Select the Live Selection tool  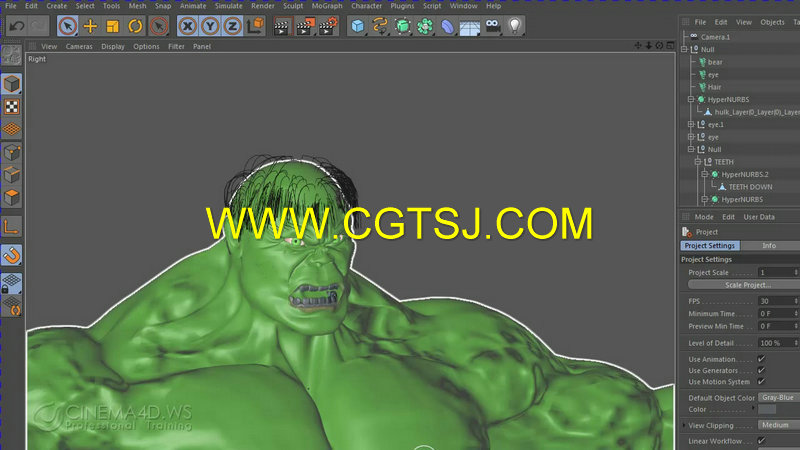pyautogui.click(x=67, y=26)
